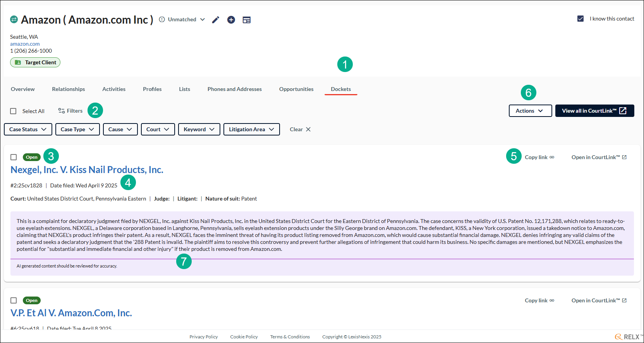Click the V.P. Et Al case Open status badge
644x343 pixels.
[32, 300]
